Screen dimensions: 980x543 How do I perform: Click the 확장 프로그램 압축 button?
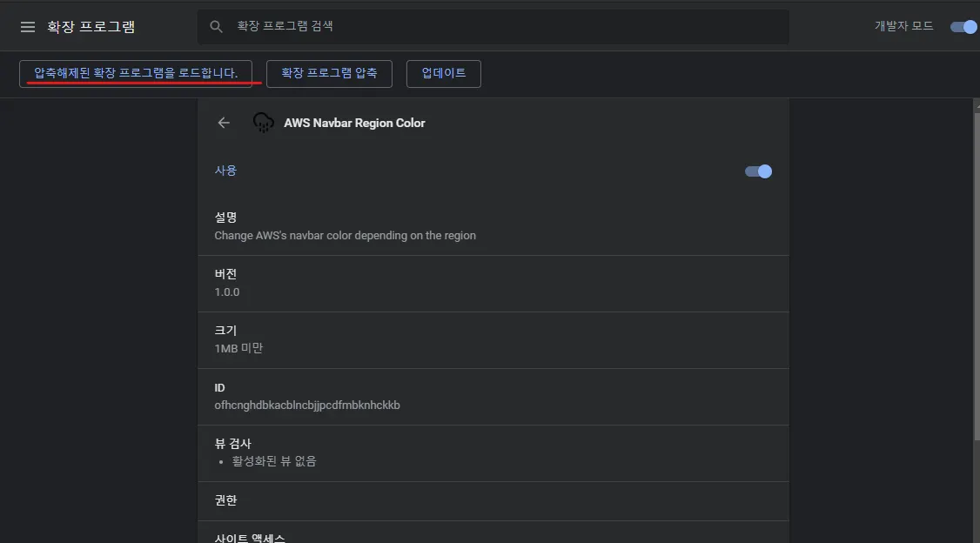(x=329, y=74)
